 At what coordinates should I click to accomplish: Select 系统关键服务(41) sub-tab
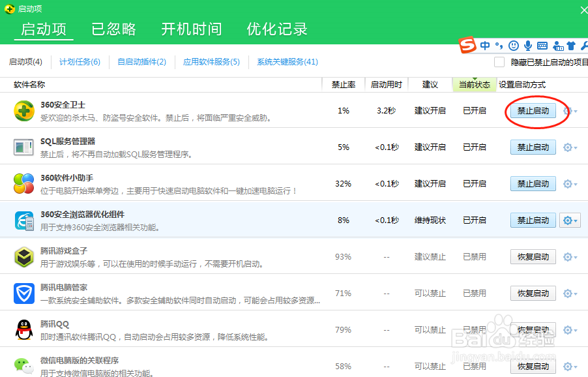[x=287, y=62]
